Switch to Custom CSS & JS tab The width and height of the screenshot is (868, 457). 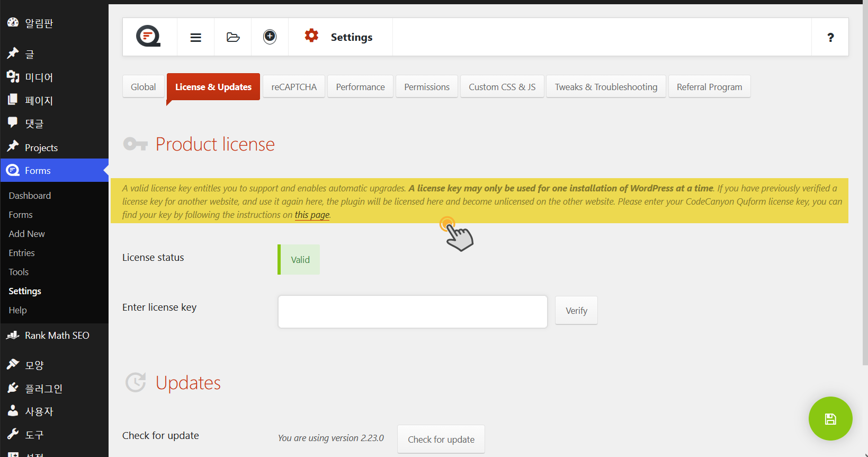point(502,86)
